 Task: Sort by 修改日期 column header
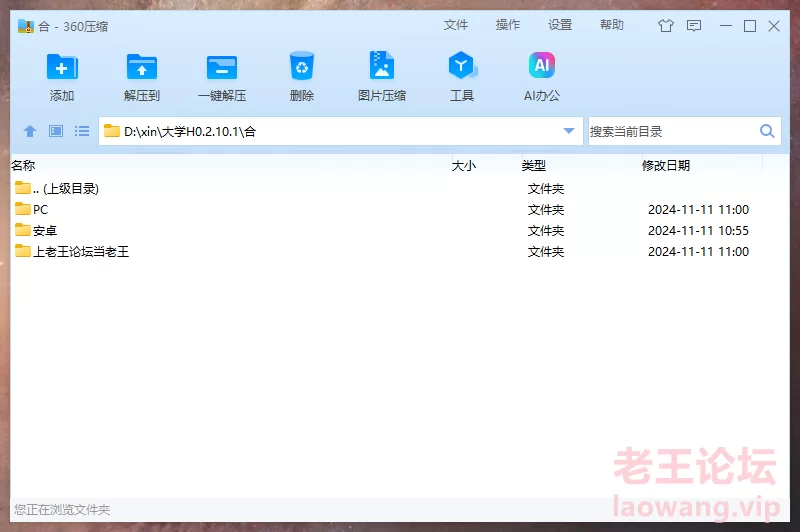click(x=666, y=165)
